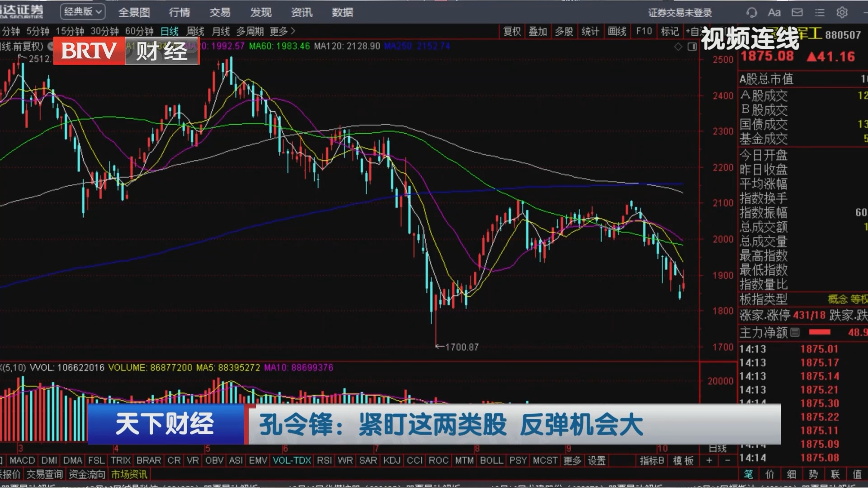Switch to 5分钟 period tab
This screenshot has width=868, height=488.
38,31
